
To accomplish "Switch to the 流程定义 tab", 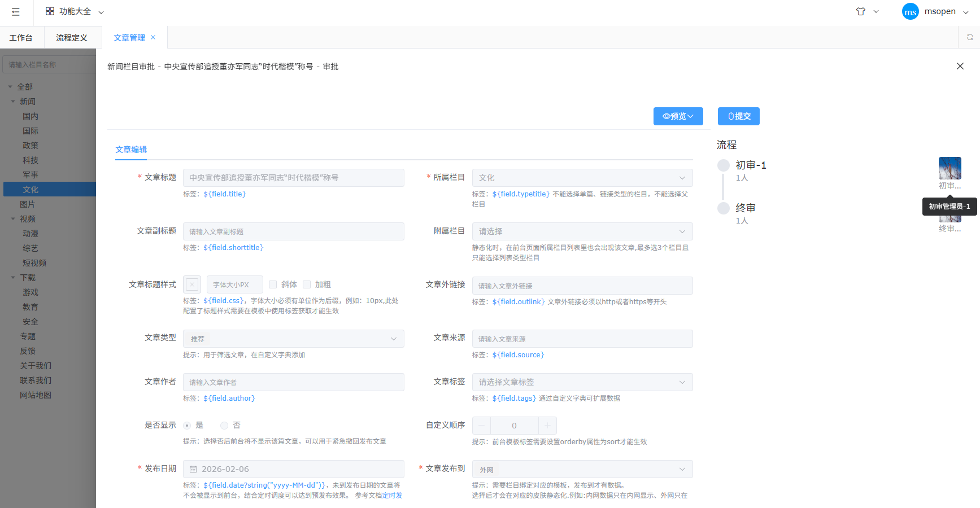I will pos(72,38).
